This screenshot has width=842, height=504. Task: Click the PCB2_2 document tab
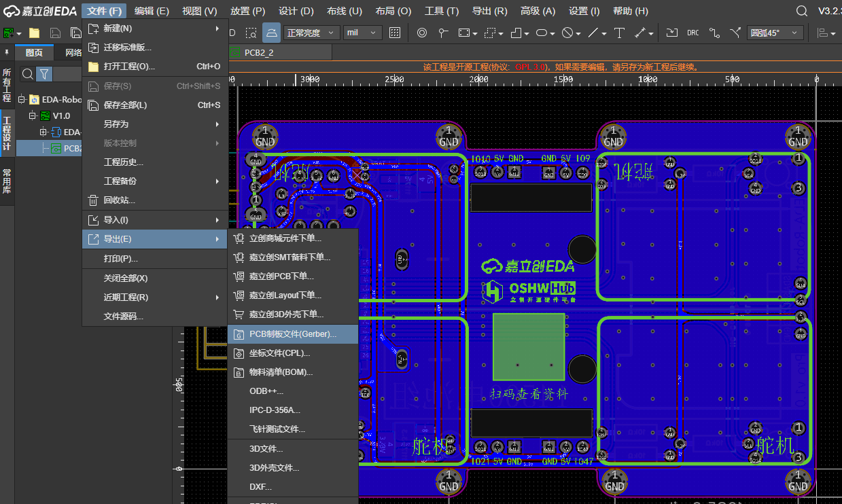tap(259, 52)
